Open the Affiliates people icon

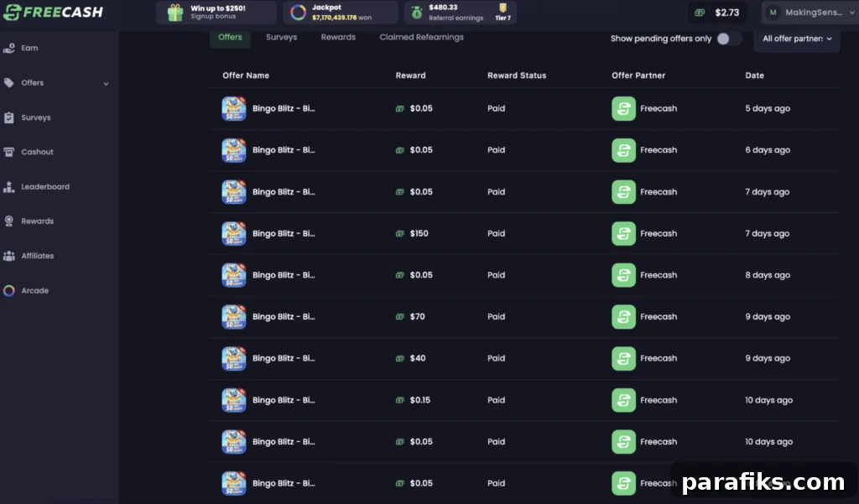(8, 256)
